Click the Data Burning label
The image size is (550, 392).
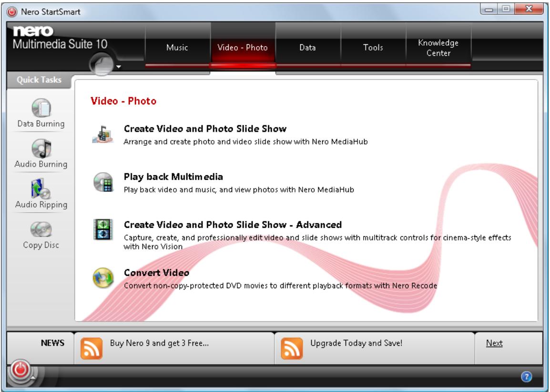click(x=41, y=124)
